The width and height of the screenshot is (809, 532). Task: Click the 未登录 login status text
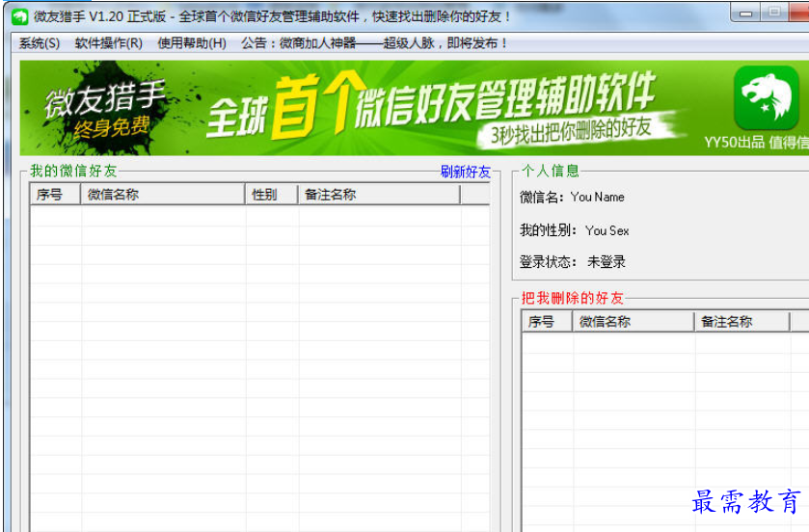coord(607,262)
